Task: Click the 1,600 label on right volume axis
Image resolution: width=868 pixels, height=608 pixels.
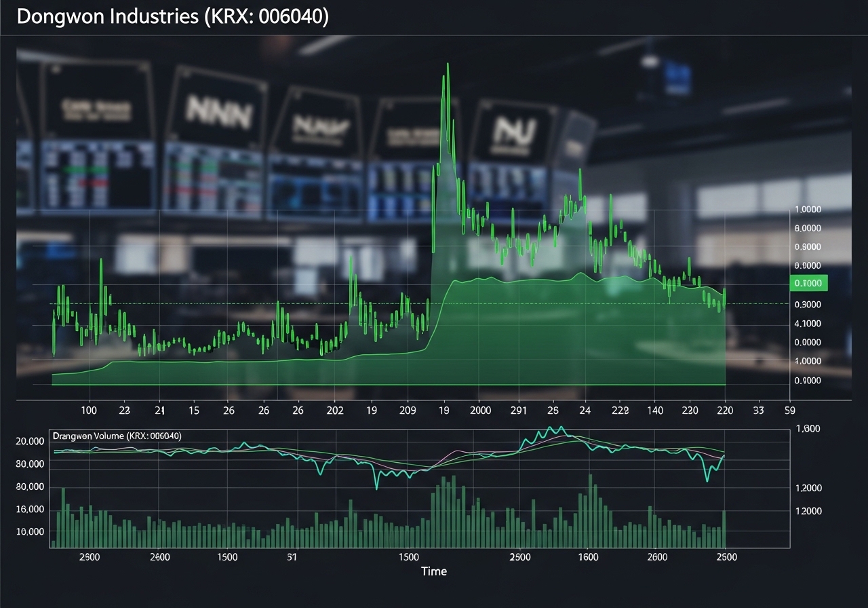Action: [x=808, y=429]
